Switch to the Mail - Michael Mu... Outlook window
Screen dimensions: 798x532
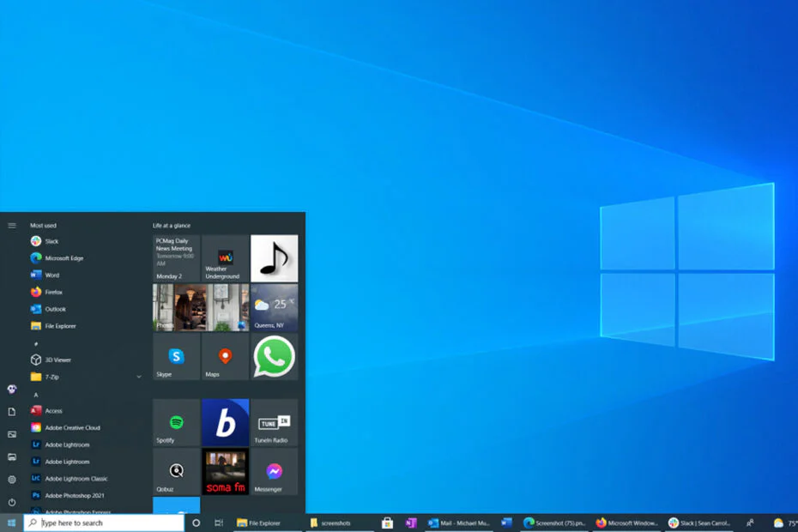(459, 523)
